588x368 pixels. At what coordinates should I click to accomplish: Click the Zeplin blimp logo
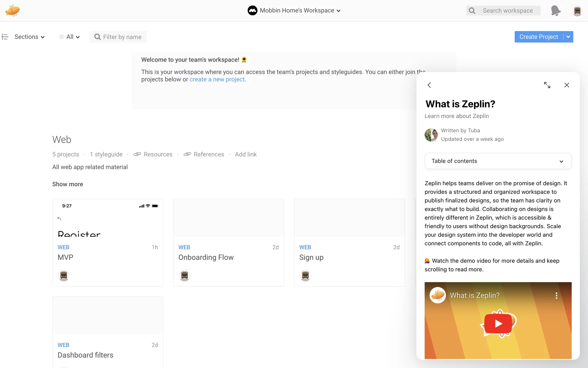pyautogui.click(x=12, y=11)
